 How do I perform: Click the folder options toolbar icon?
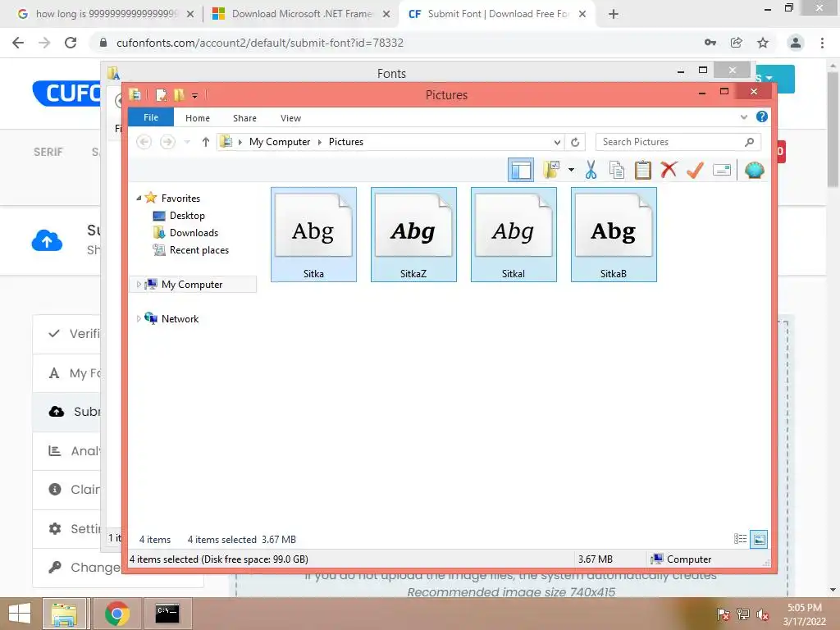[x=550, y=170]
